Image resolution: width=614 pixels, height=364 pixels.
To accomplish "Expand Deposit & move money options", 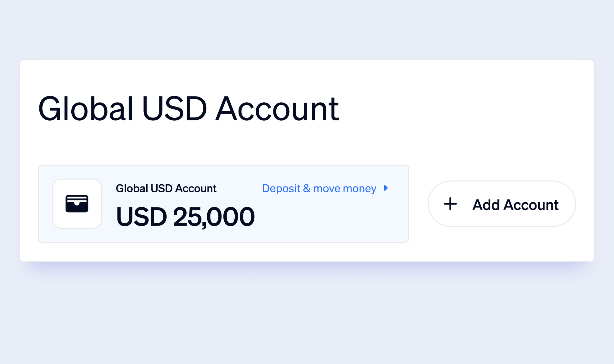I will 319,188.
